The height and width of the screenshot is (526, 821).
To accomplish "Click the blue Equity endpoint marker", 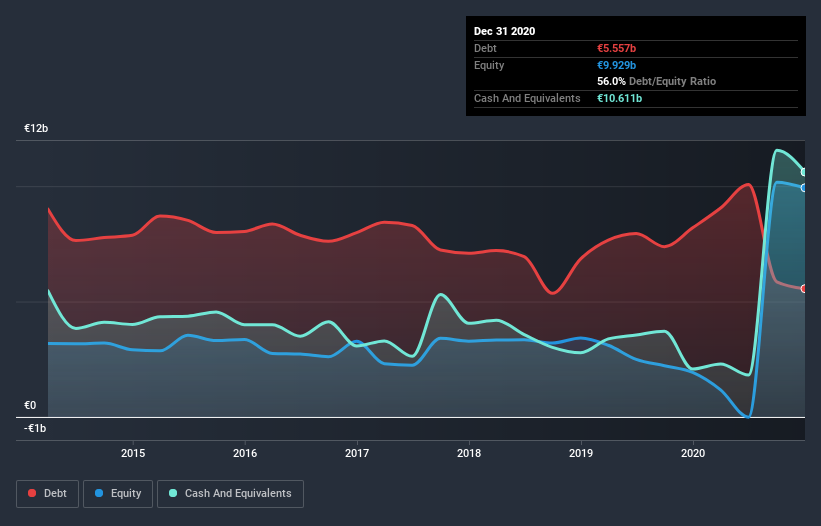I will [804, 188].
